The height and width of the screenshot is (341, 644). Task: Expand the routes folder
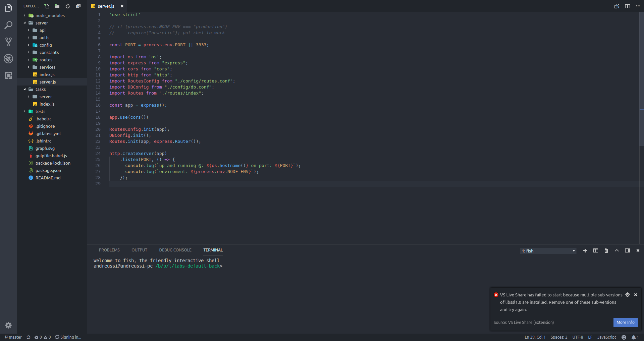(x=52, y=60)
